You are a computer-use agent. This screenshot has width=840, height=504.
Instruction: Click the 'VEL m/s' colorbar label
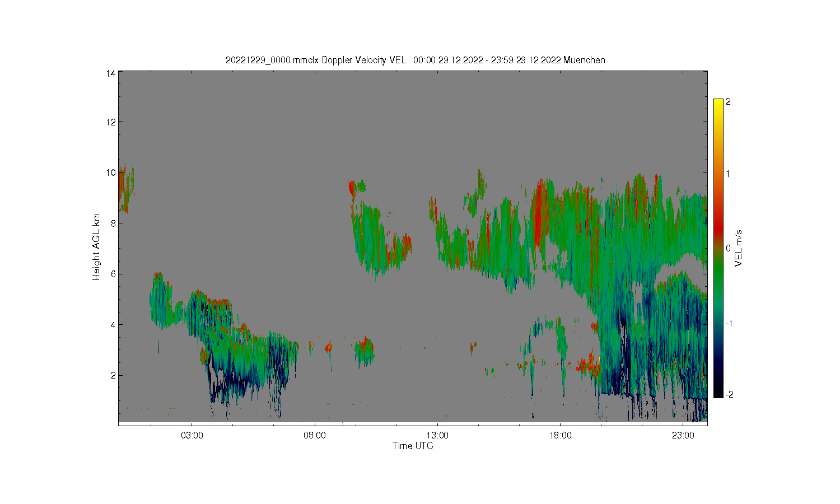738,248
